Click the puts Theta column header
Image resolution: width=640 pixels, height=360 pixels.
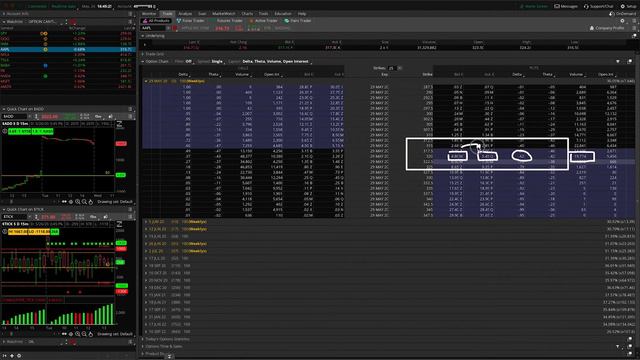[547, 74]
